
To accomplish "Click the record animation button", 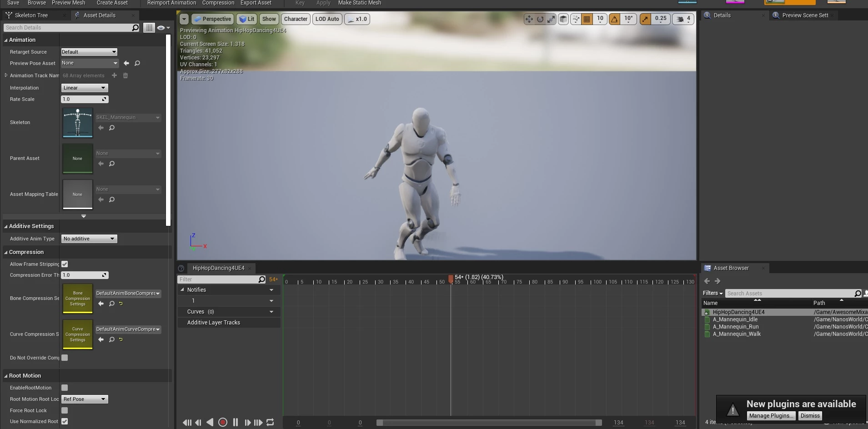I will [x=223, y=422].
